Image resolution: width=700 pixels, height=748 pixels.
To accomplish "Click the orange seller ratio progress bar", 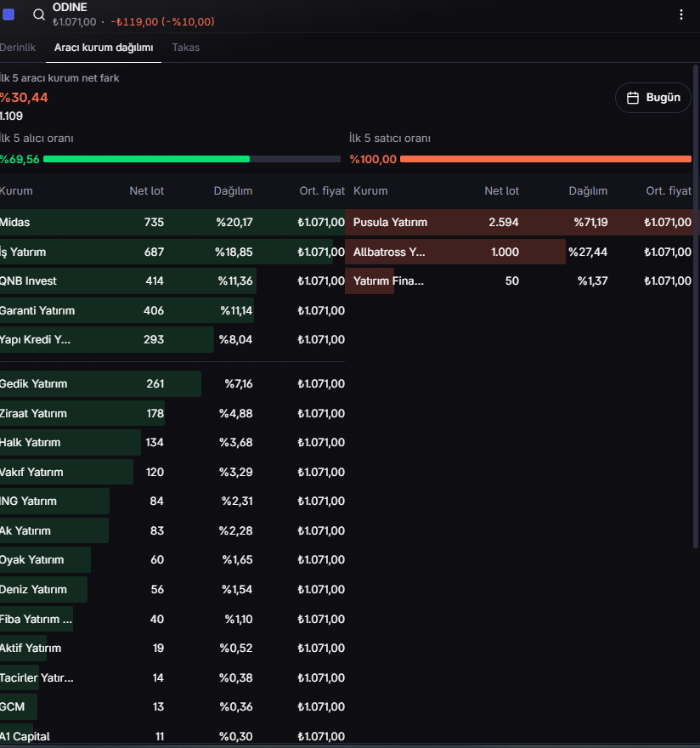I will tap(545, 159).
